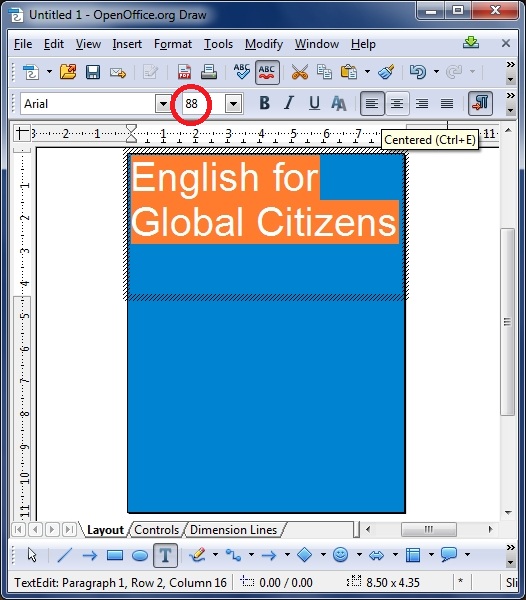Open the Tools menu

pos(218,44)
